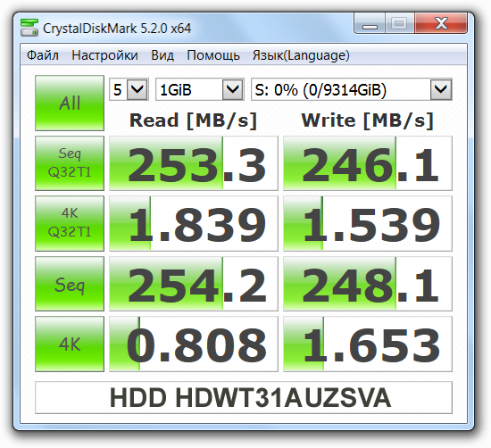Minimize the CrystalDiskMark window

370,23
